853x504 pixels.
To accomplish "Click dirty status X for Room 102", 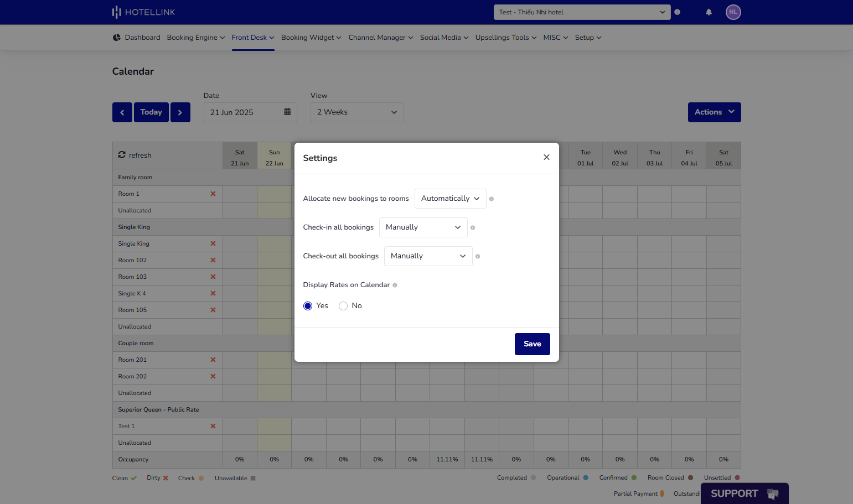I will [x=213, y=260].
